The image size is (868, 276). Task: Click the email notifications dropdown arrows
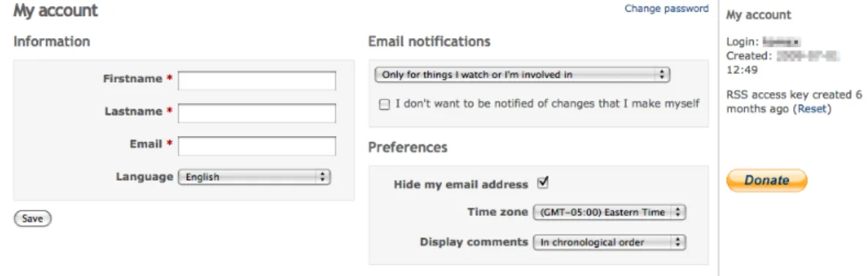pyautogui.click(x=661, y=75)
